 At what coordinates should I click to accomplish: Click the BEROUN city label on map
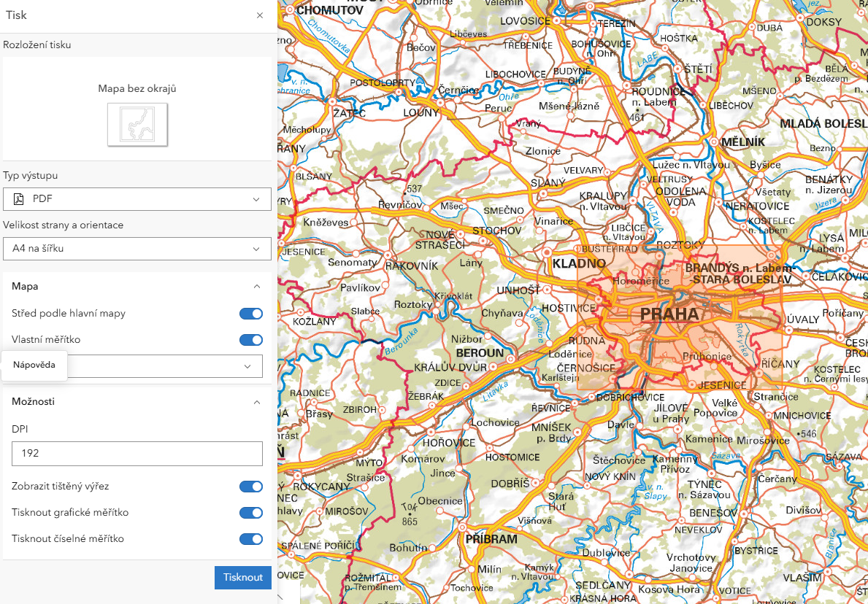(x=480, y=353)
